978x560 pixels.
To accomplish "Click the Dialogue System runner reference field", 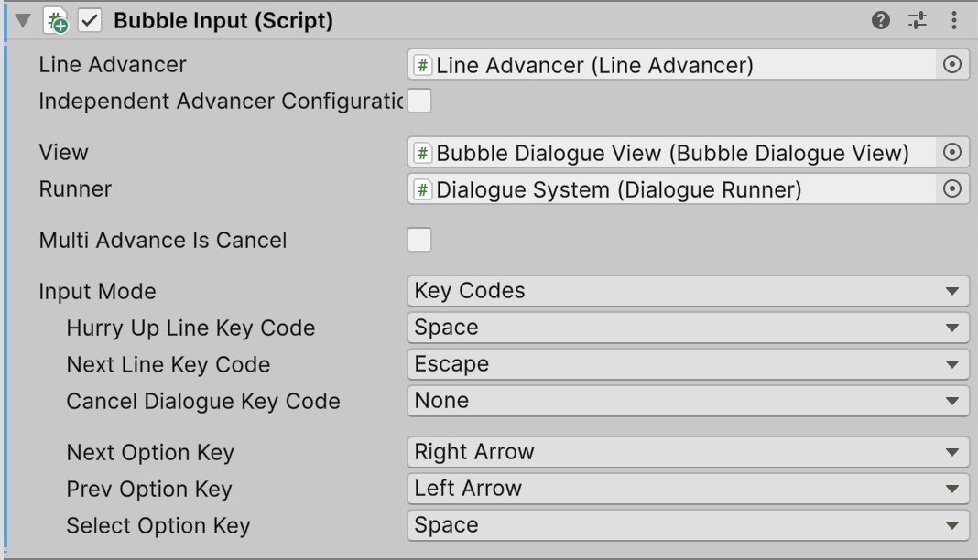I will click(x=673, y=189).
